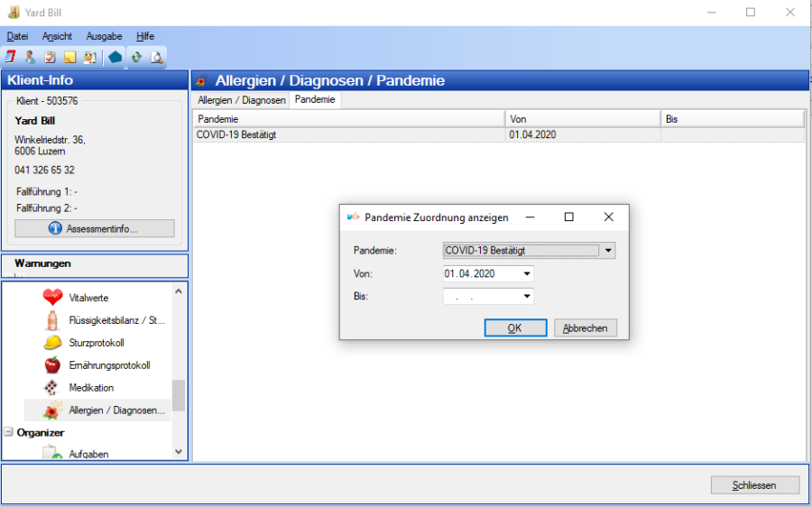Click the document magnifier preview icon
Viewport: 812px width, 507px height.
(156, 57)
